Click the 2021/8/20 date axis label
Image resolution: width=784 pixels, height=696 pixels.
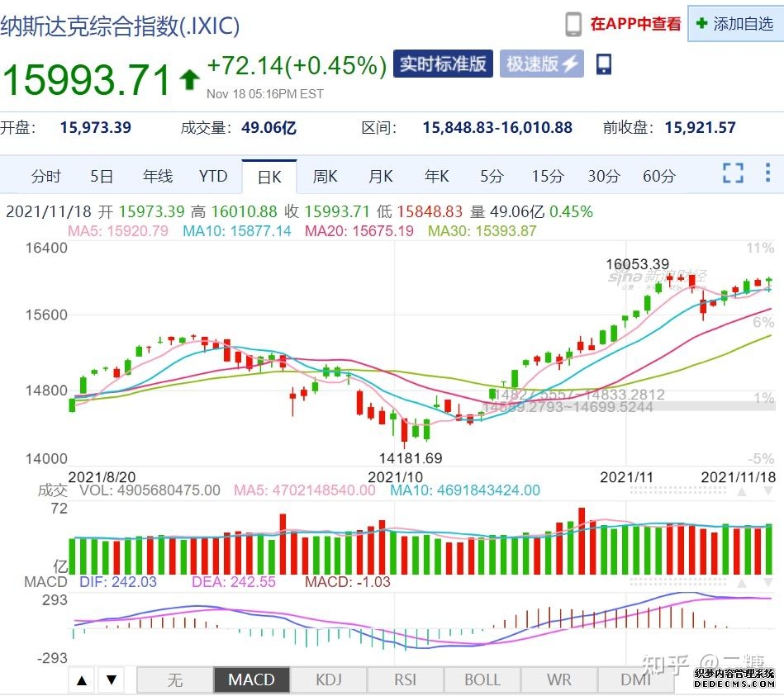[102, 477]
